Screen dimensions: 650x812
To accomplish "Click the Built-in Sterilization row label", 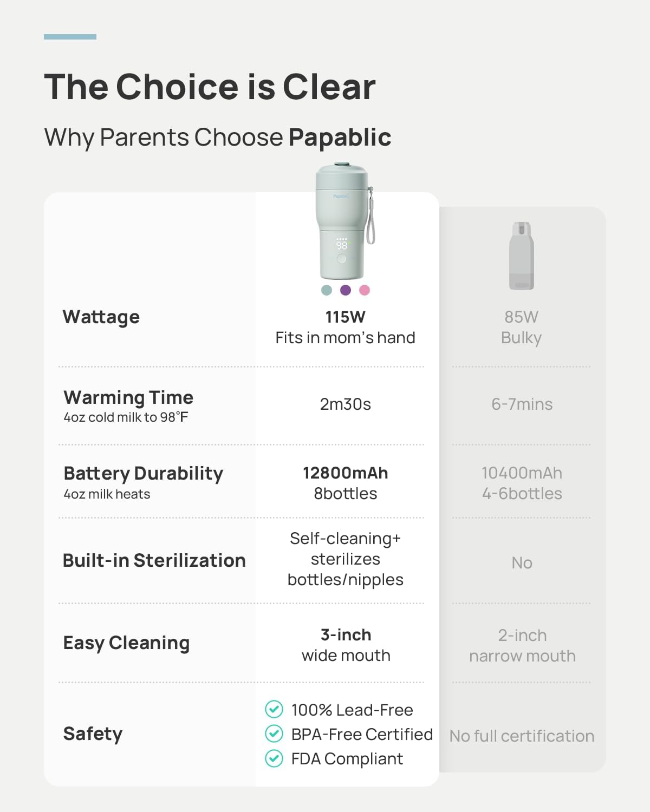I will [x=154, y=560].
